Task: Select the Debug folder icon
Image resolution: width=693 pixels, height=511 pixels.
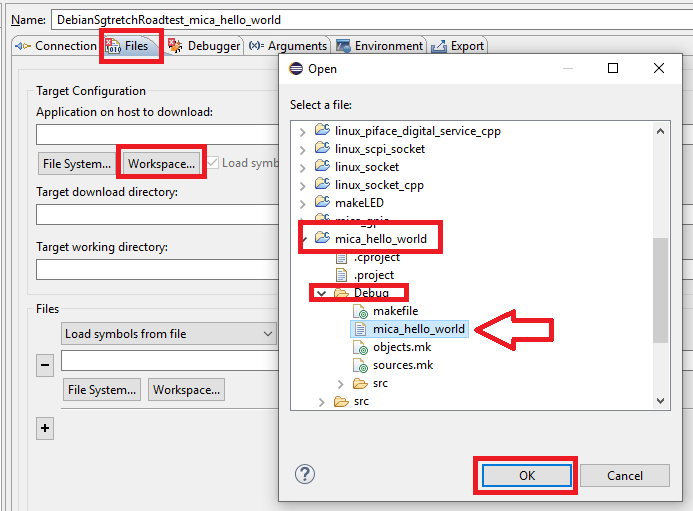Action: [x=341, y=293]
